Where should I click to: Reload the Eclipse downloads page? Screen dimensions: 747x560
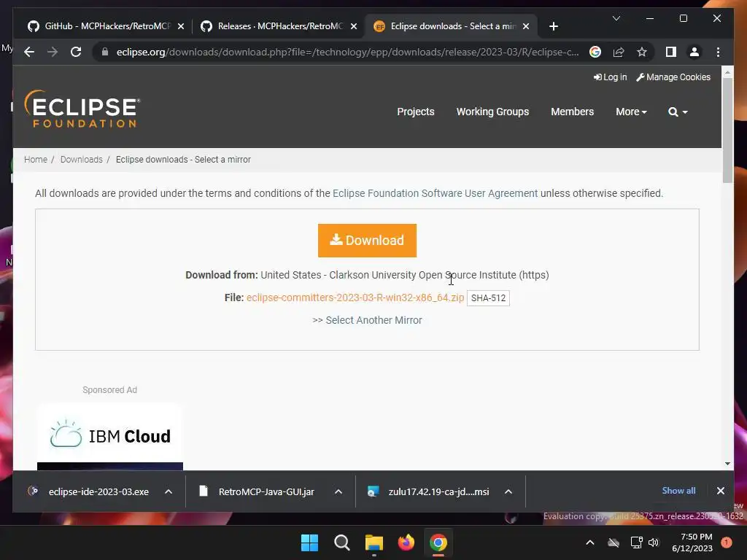(76, 52)
